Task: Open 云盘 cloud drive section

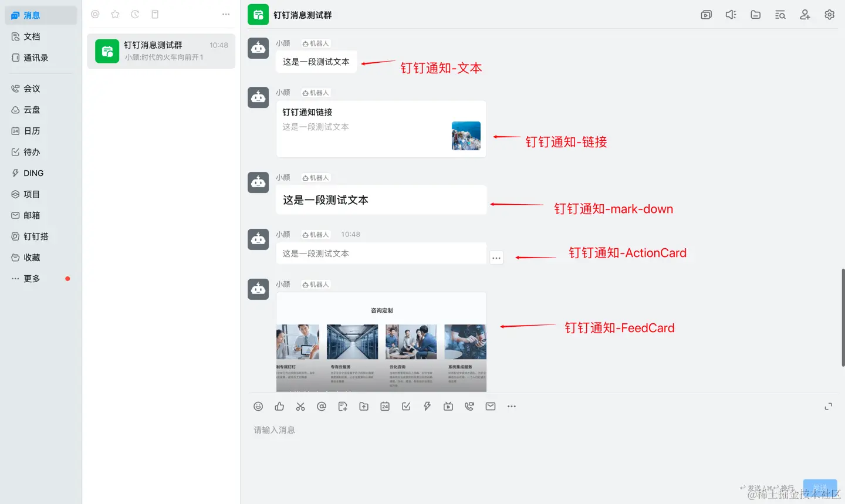Action: 40,110
